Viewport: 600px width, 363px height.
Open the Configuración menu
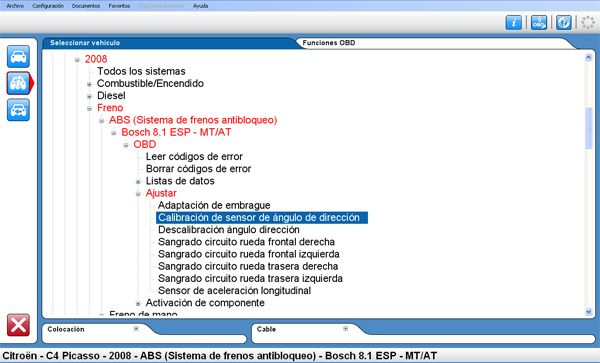48,6
